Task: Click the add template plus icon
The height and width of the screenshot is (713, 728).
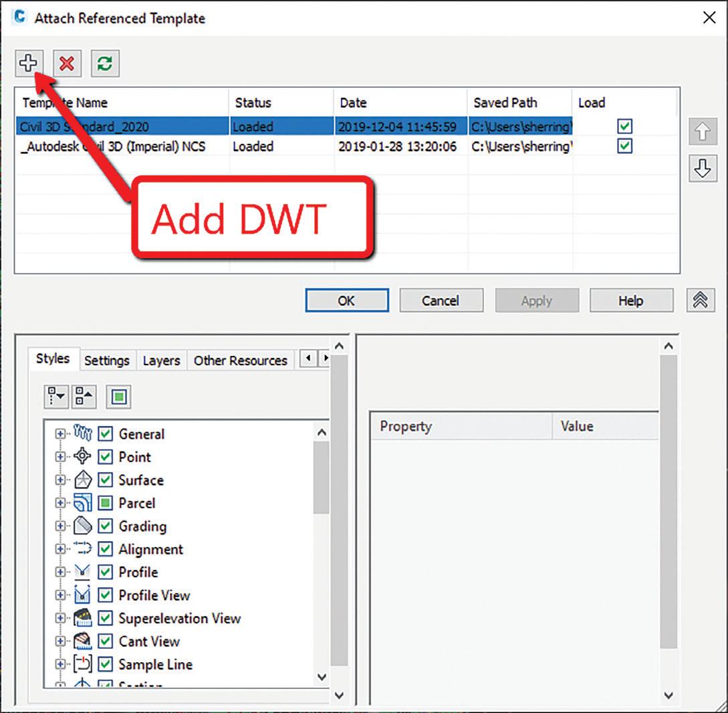Action: (x=29, y=63)
